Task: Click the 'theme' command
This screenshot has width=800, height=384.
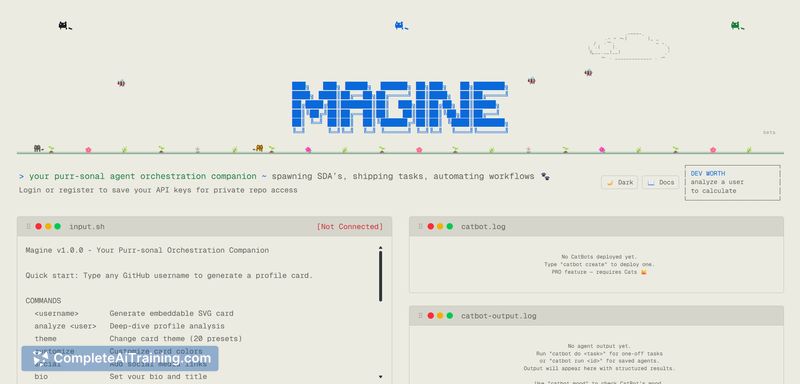Action: pyautogui.click(x=45, y=339)
